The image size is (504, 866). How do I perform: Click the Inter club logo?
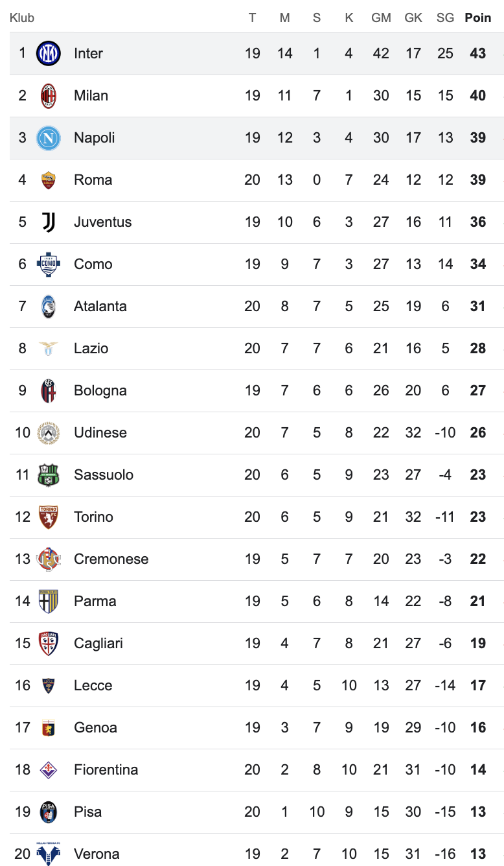[49, 53]
